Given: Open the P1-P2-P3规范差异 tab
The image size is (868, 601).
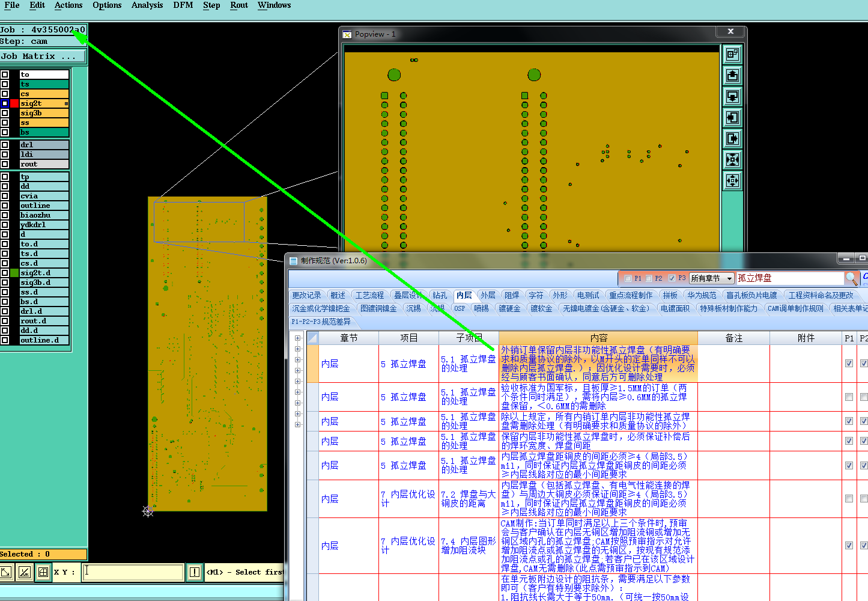Looking at the screenshot, I should point(321,322).
